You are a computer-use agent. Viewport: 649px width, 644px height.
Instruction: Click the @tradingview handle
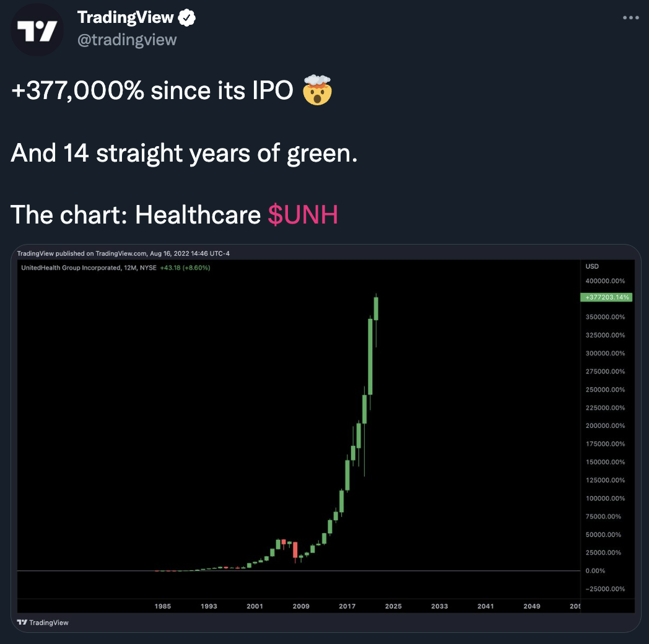pyautogui.click(x=127, y=40)
